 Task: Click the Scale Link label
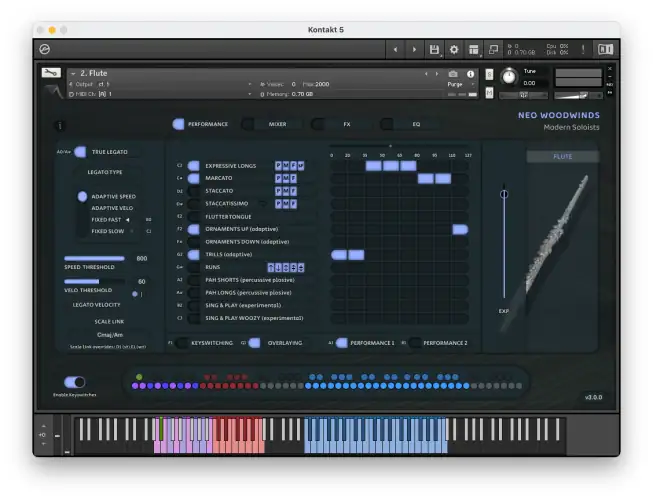[x=109, y=321]
